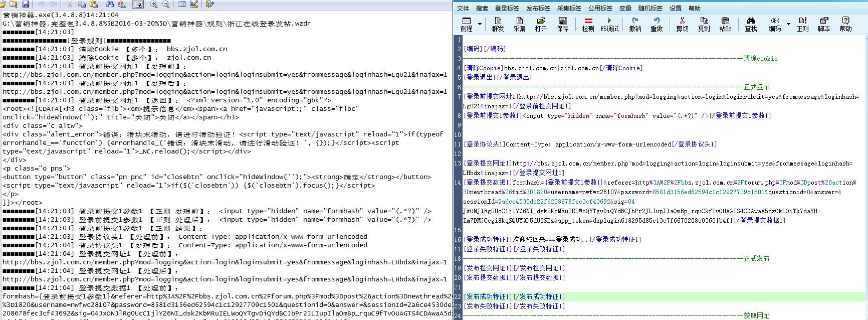Viewport: 868px width, 320px height.
Task: Expand the GBK 编码 encoding dropdown arrow
Action: click(x=788, y=24)
